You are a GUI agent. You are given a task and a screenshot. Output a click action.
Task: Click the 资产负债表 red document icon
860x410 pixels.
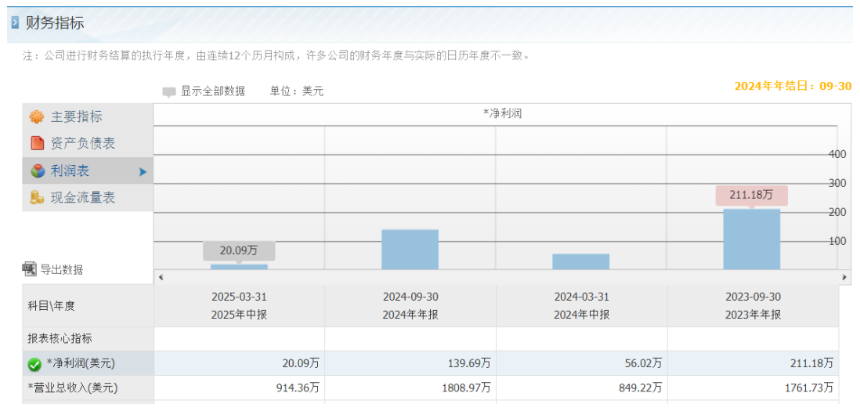(37, 144)
